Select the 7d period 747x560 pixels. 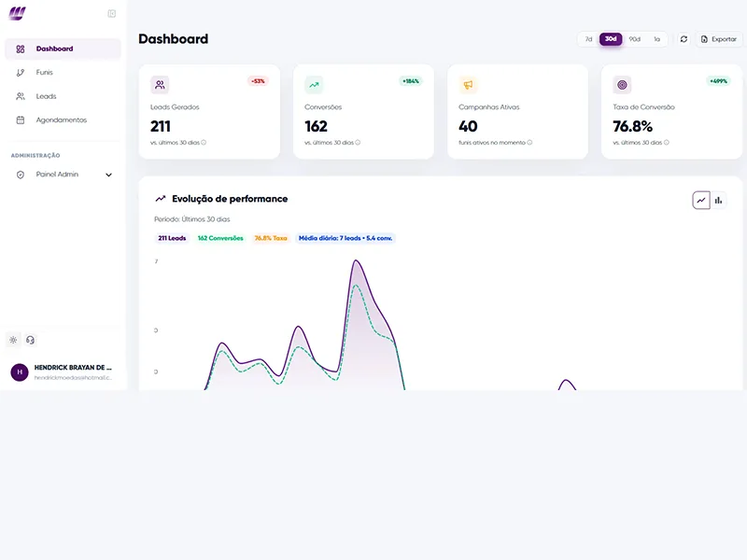(x=589, y=39)
